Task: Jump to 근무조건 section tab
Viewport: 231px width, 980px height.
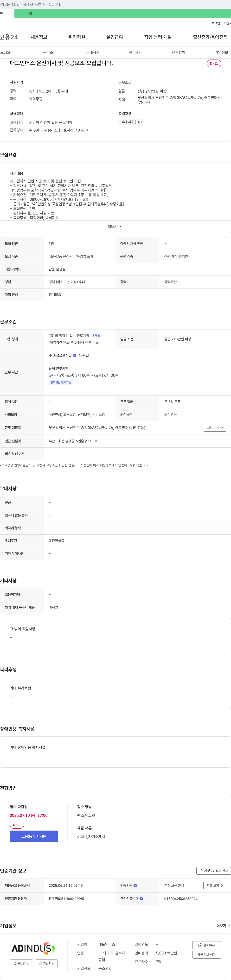Action: (x=50, y=52)
